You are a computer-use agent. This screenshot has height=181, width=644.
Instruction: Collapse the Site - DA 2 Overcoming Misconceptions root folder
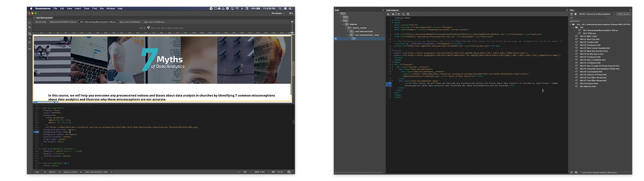click(570, 24)
